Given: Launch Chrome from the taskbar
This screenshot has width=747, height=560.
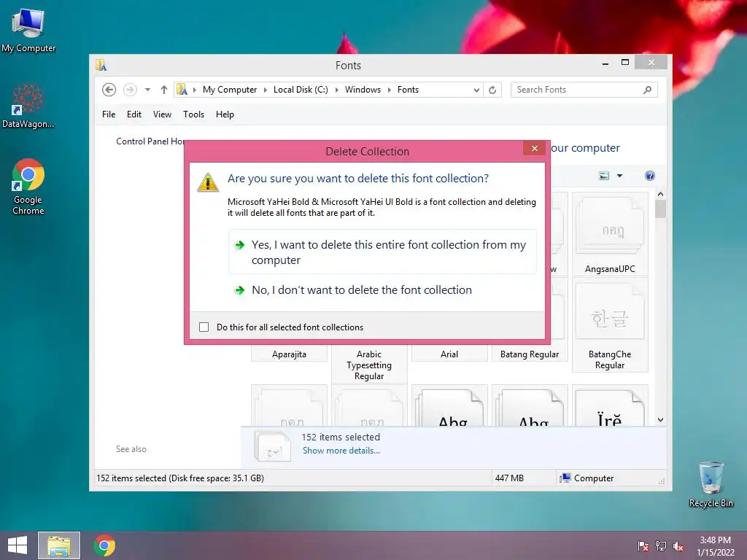Looking at the screenshot, I should tap(104, 545).
